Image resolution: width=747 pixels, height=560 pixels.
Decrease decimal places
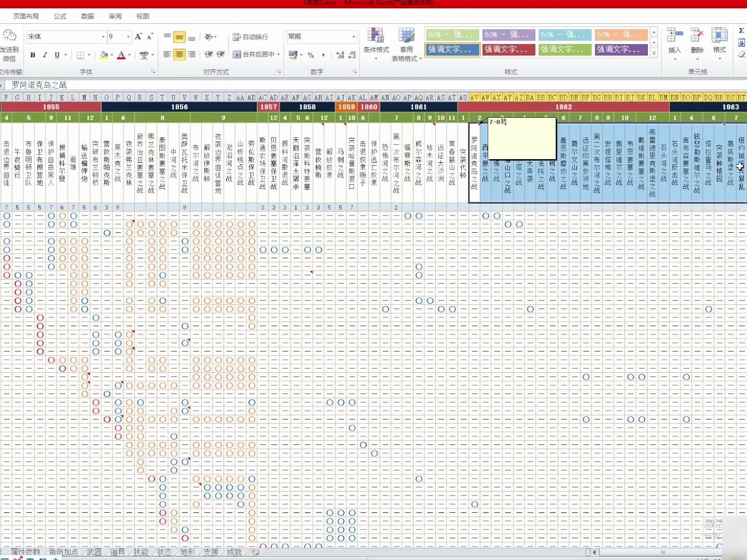pyautogui.click(x=352, y=55)
